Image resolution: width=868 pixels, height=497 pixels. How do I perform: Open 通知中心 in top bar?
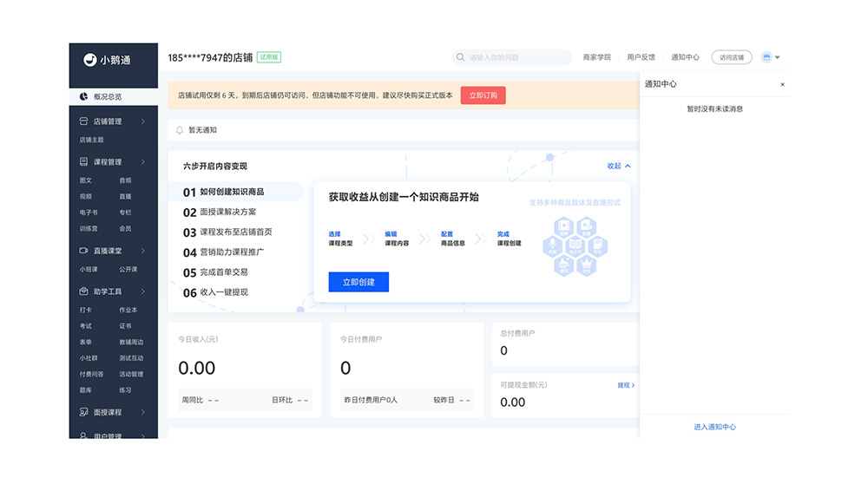click(x=686, y=57)
